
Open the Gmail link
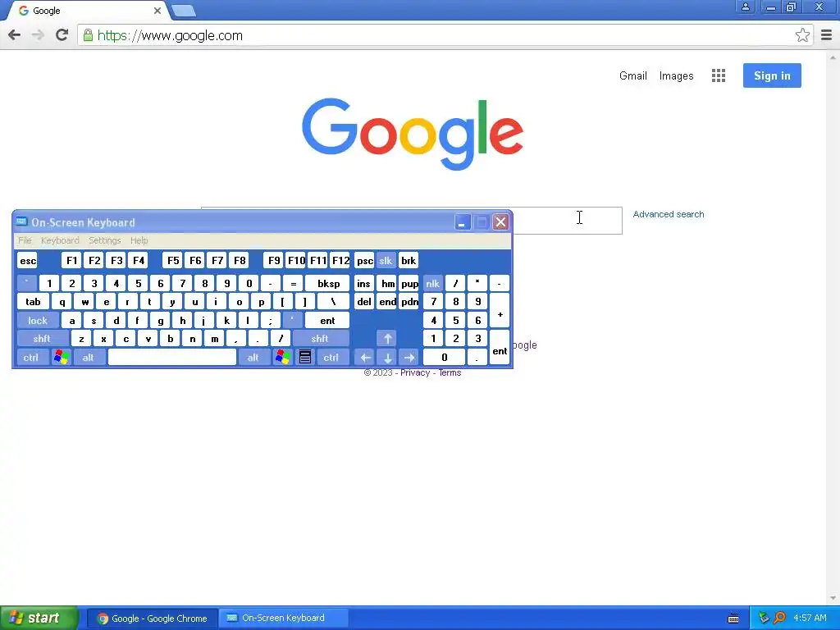coord(633,75)
